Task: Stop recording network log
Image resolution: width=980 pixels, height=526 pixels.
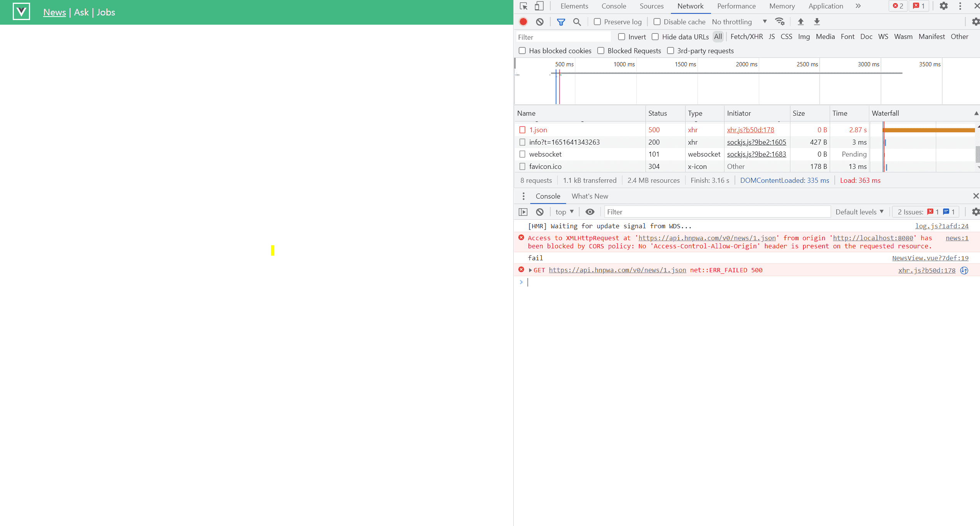Action: point(523,22)
